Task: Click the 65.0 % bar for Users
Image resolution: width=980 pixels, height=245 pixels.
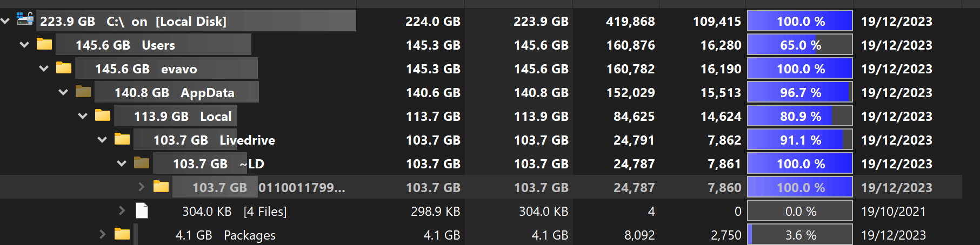Action: click(x=800, y=45)
